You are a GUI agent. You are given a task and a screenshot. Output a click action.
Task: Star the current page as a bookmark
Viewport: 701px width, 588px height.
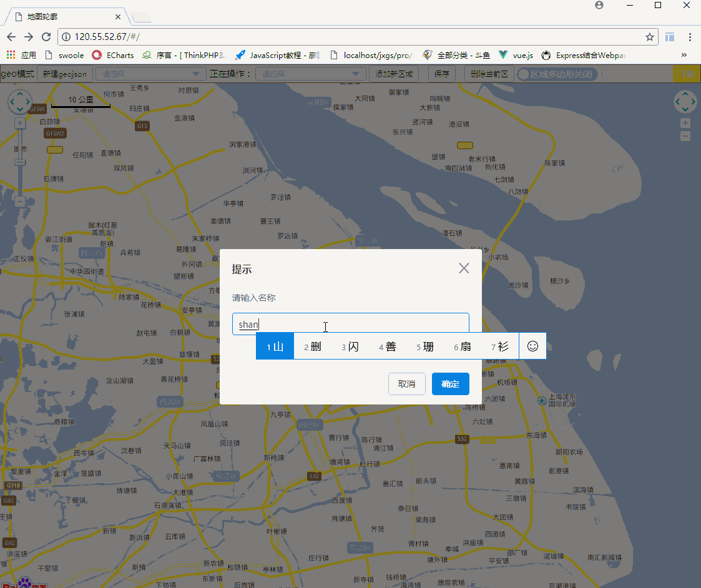coord(649,37)
